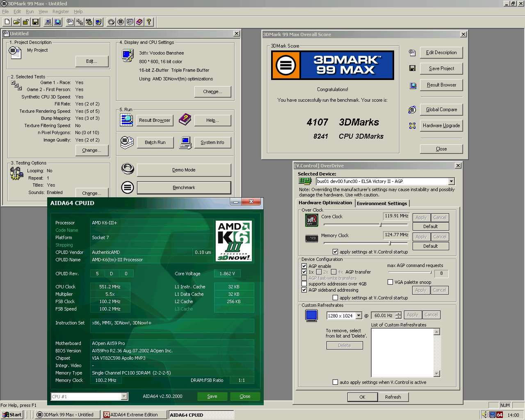525x420 pixels.
Task: Click the striped circle icon beside Benchmark
Action: [128, 187]
